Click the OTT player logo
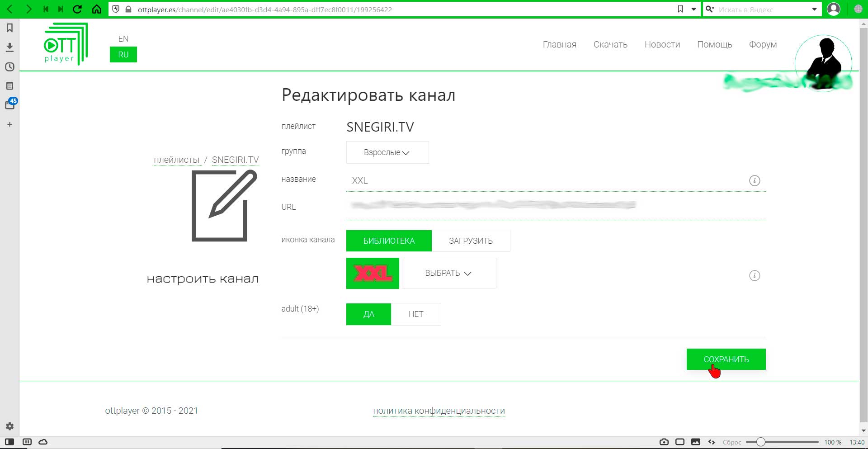 click(x=66, y=44)
